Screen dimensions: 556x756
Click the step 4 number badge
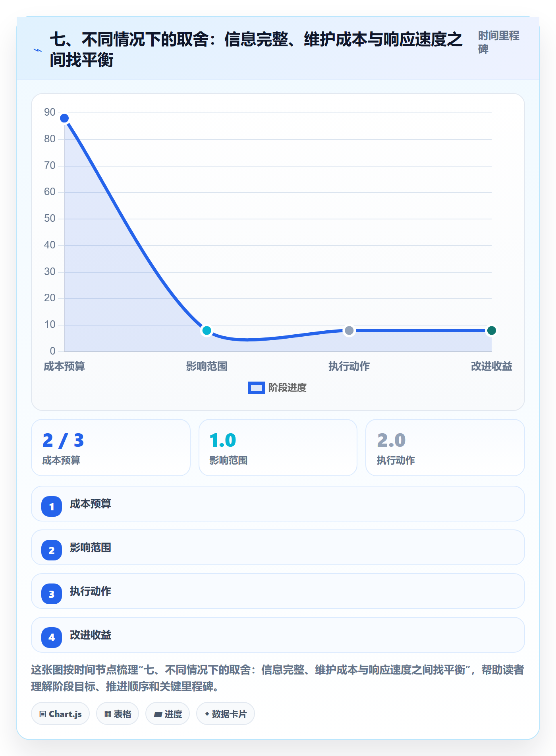coord(52,638)
